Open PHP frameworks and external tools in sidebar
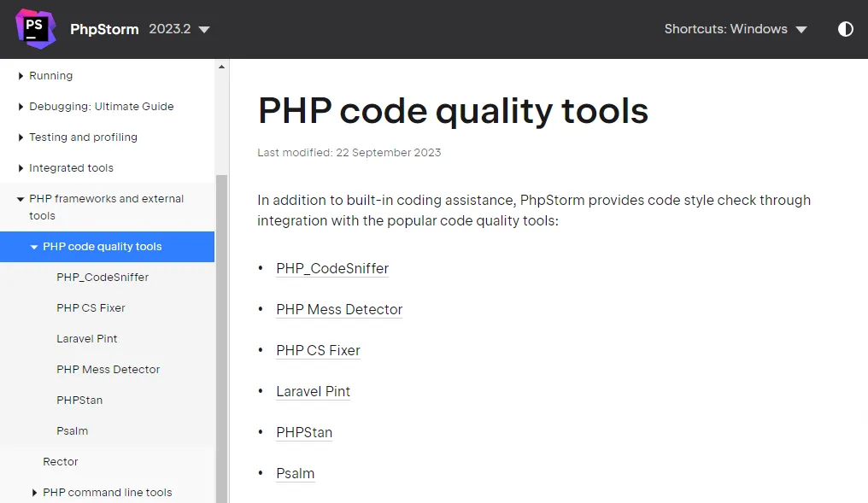The image size is (868, 503). (106, 207)
